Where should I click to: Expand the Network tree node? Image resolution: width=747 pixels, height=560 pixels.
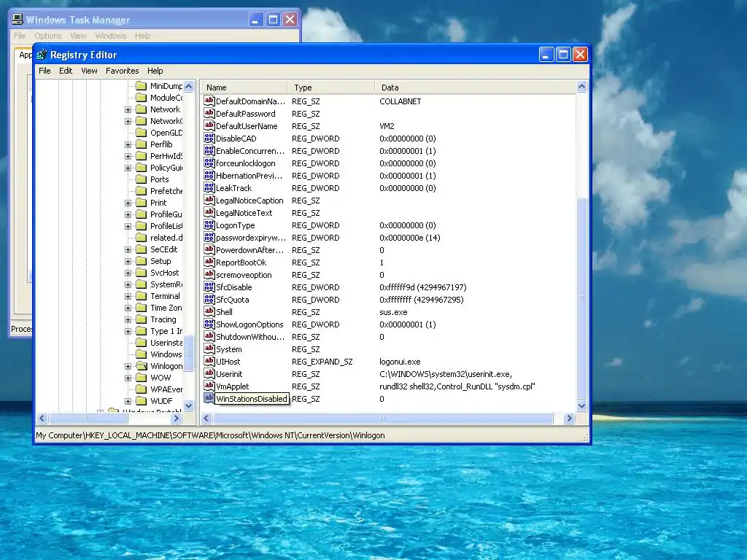[x=128, y=109]
